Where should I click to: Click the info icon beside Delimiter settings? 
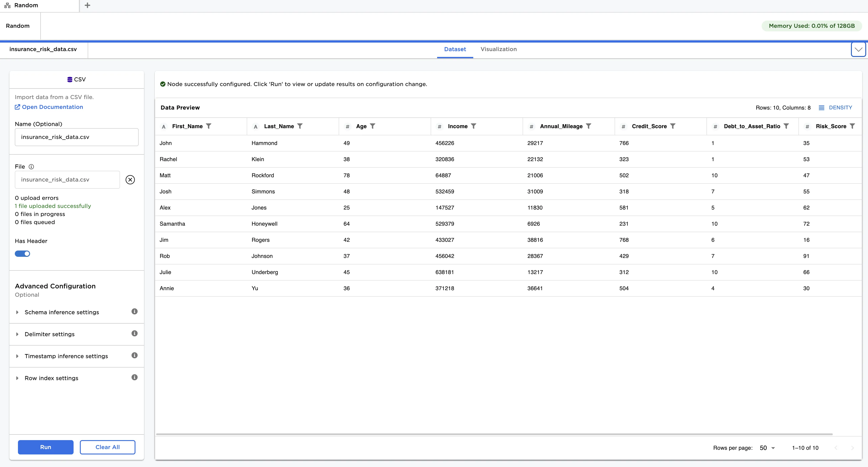point(134,333)
